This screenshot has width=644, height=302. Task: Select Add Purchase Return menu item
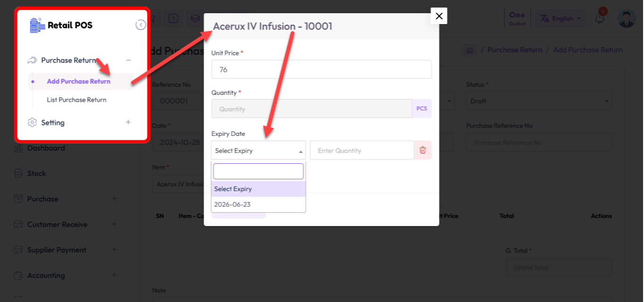click(78, 81)
